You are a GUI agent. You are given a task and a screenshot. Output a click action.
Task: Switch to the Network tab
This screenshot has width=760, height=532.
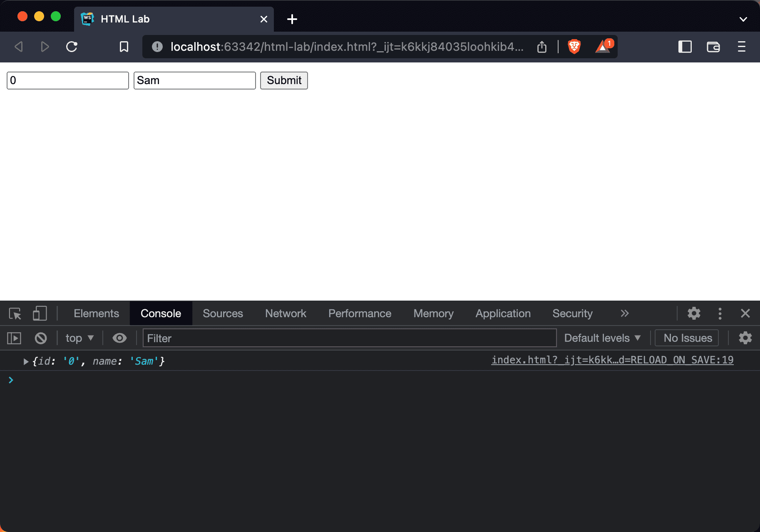click(x=286, y=313)
